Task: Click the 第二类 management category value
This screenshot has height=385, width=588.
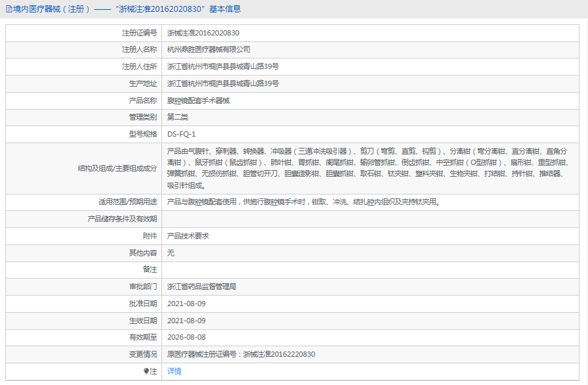Action: (x=178, y=117)
